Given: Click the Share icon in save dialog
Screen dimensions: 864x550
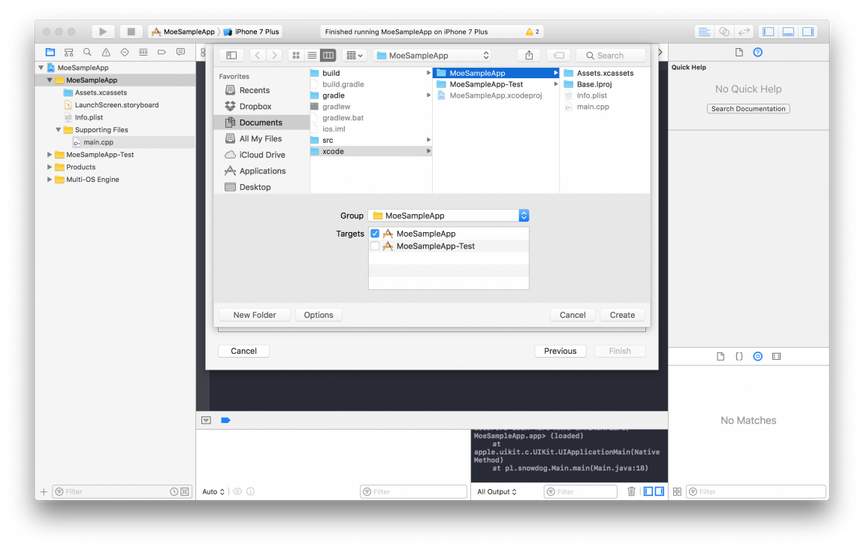Looking at the screenshot, I should (529, 55).
